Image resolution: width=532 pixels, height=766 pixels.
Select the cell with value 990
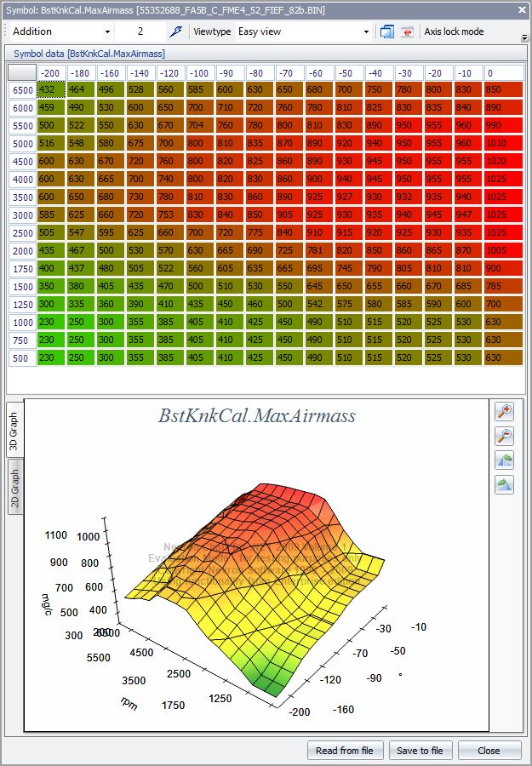[504, 126]
